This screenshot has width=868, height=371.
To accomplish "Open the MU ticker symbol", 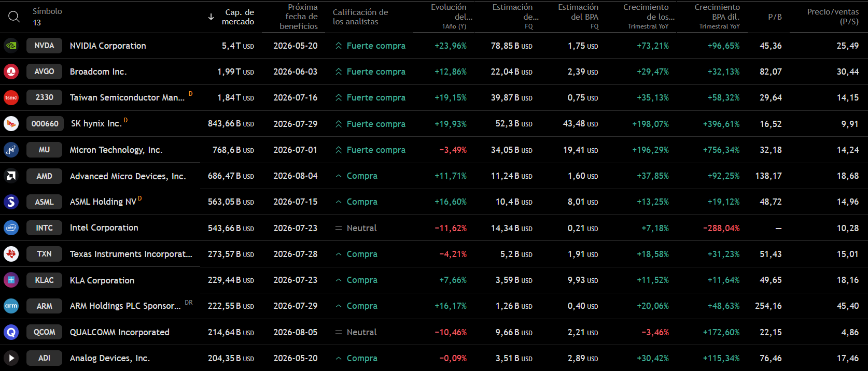I will pos(44,150).
